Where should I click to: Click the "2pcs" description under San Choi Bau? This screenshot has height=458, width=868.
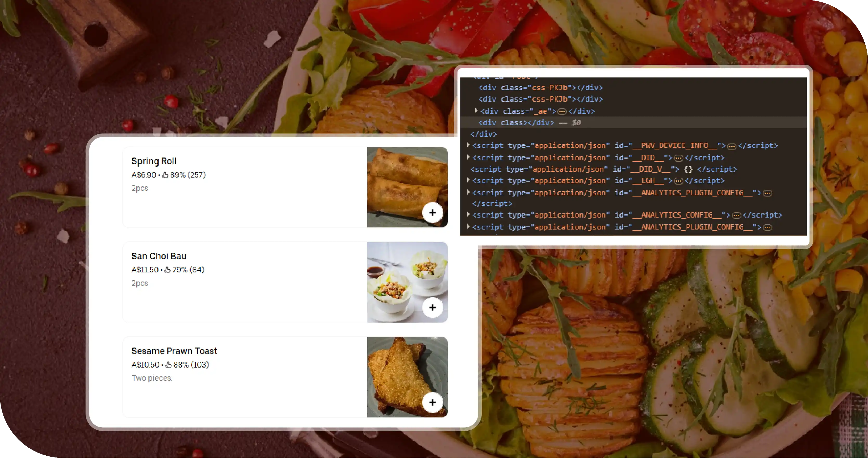tap(140, 283)
